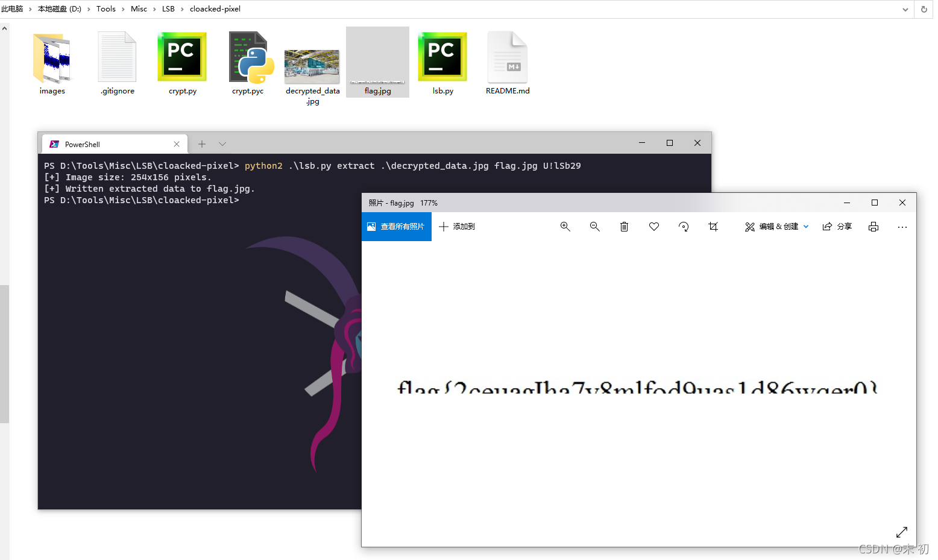Maximize the Photos window

(875, 203)
